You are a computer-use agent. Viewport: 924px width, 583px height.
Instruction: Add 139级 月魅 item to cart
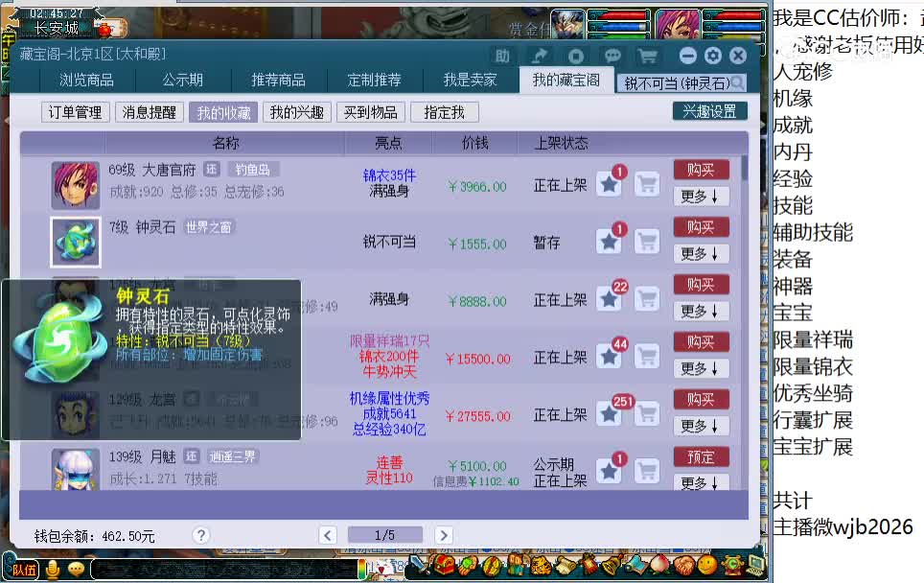click(647, 471)
